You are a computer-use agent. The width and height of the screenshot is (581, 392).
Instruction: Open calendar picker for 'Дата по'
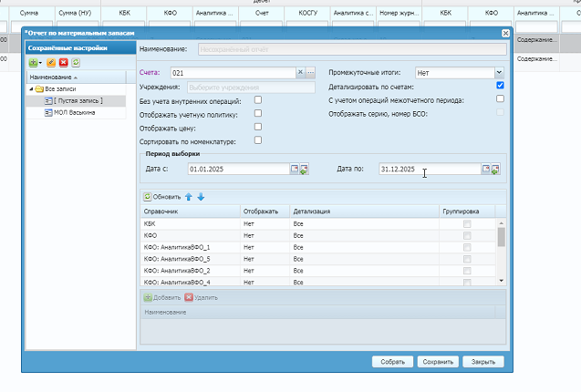coord(487,170)
